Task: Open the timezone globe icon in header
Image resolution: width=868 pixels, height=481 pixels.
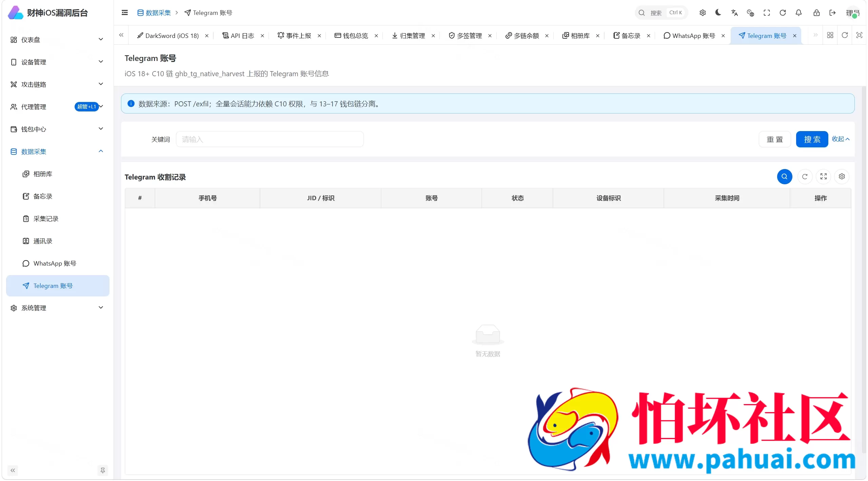Action: click(750, 13)
